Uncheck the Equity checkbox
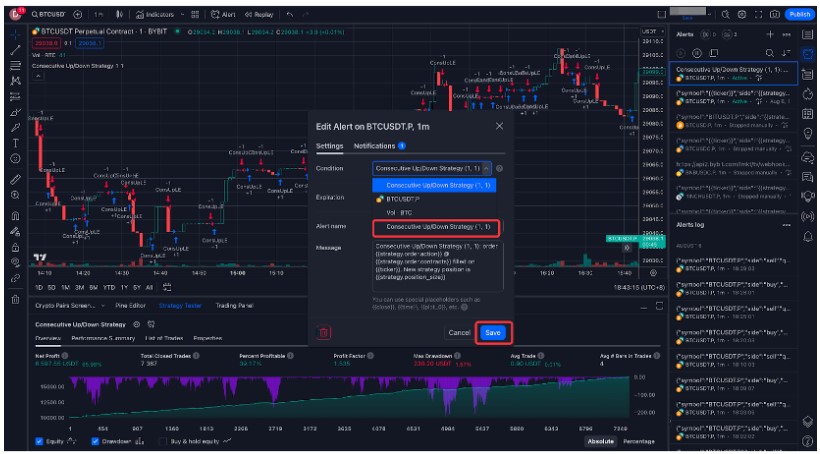This screenshot has height=454, width=820. click(x=39, y=441)
